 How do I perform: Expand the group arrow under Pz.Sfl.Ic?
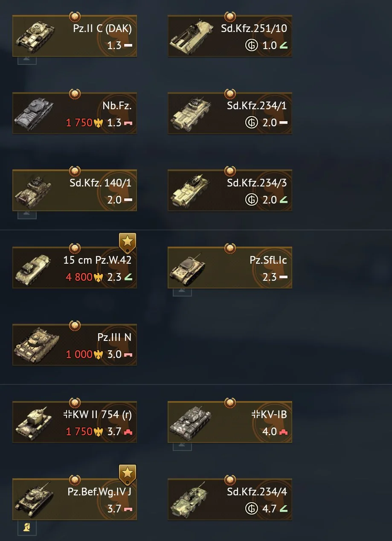182,292
